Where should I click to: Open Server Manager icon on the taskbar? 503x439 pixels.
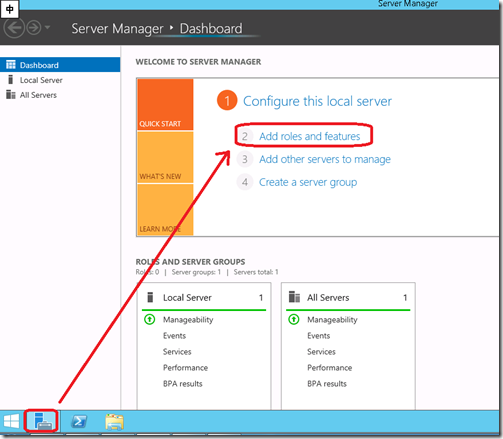tap(42, 421)
